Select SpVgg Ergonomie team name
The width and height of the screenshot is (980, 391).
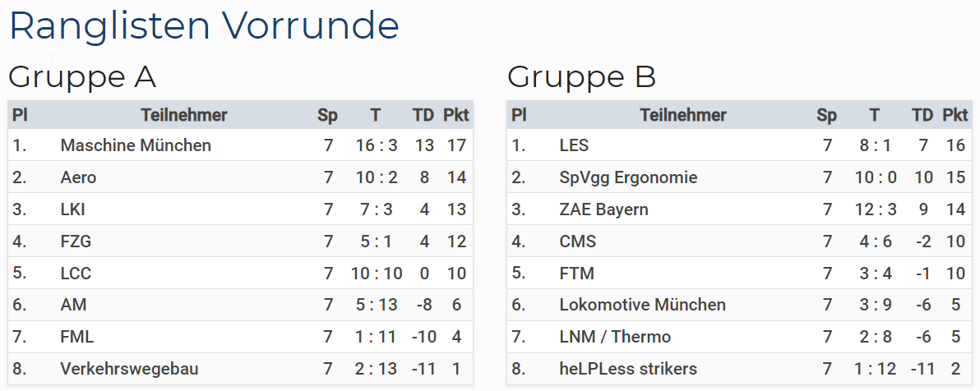(x=628, y=177)
